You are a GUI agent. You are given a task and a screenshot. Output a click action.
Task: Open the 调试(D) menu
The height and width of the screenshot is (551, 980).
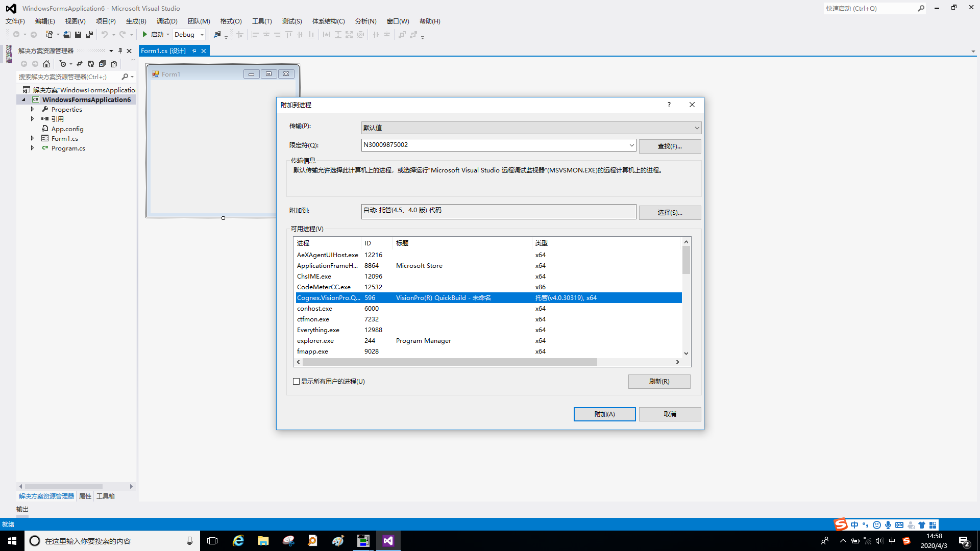coord(167,21)
